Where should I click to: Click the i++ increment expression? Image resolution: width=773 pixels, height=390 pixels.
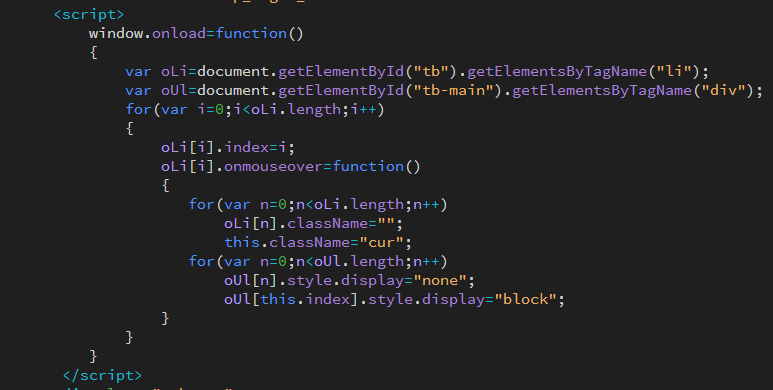[364, 109]
